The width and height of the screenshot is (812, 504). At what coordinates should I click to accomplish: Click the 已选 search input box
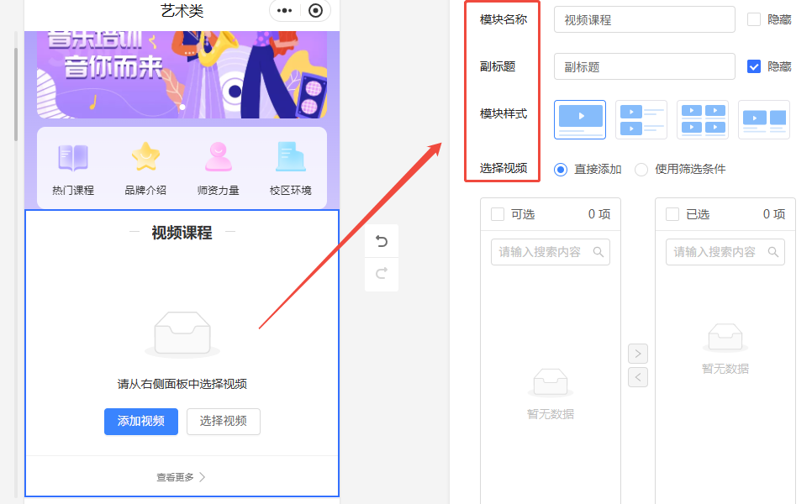coord(725,252)
